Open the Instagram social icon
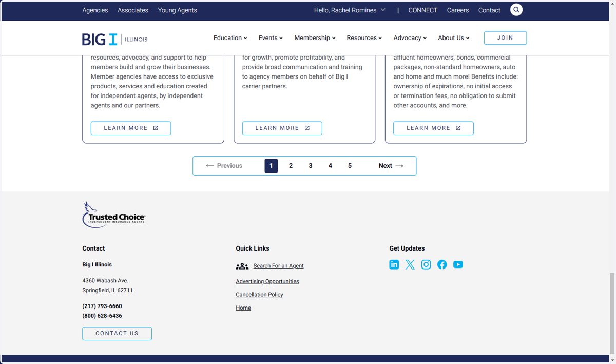The width and height of the screenshot is (616, 364). tap(426, 264)
